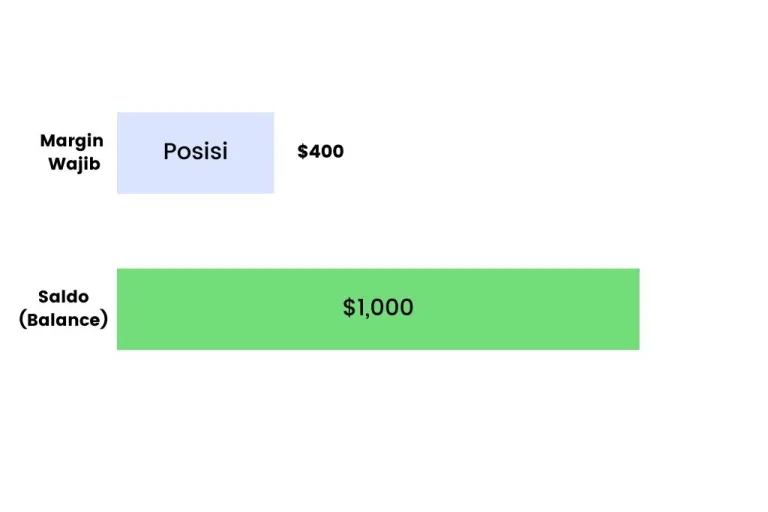Click the opening parenthesis before Balance
The height and width of the screenshot is (512, 768).
[22, 319]
